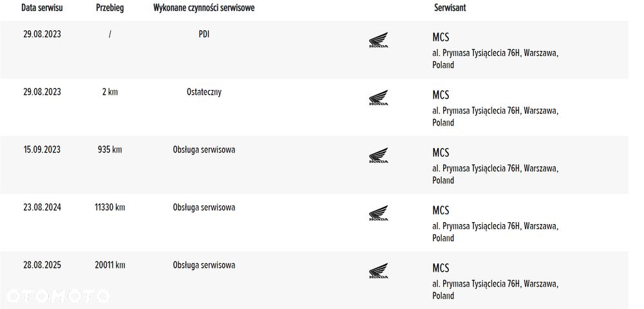Image resolution: width=644 pixels, height=309 pixels.
Task: Click the Wykonane czynności serwisowe header
Action: [204, 8]
